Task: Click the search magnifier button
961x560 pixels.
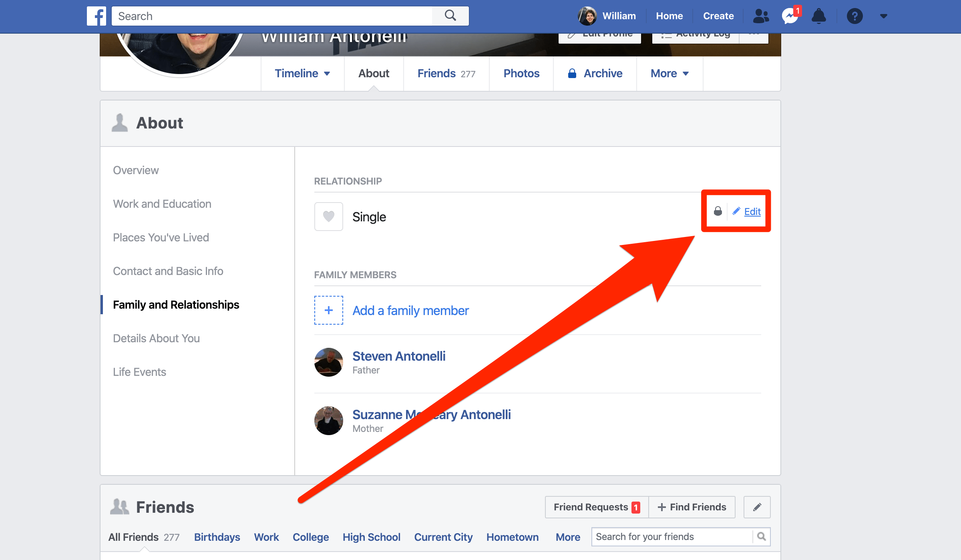Action: 450,16
